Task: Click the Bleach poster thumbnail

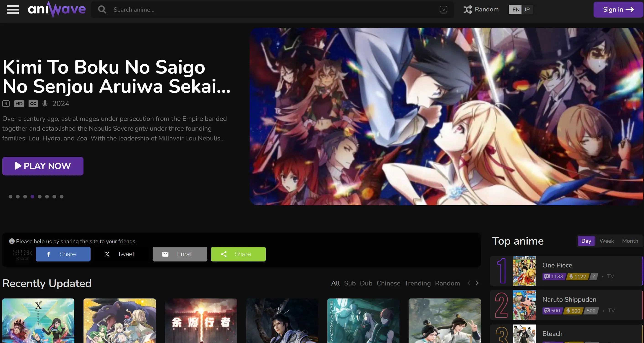Action: pos(524,334)
